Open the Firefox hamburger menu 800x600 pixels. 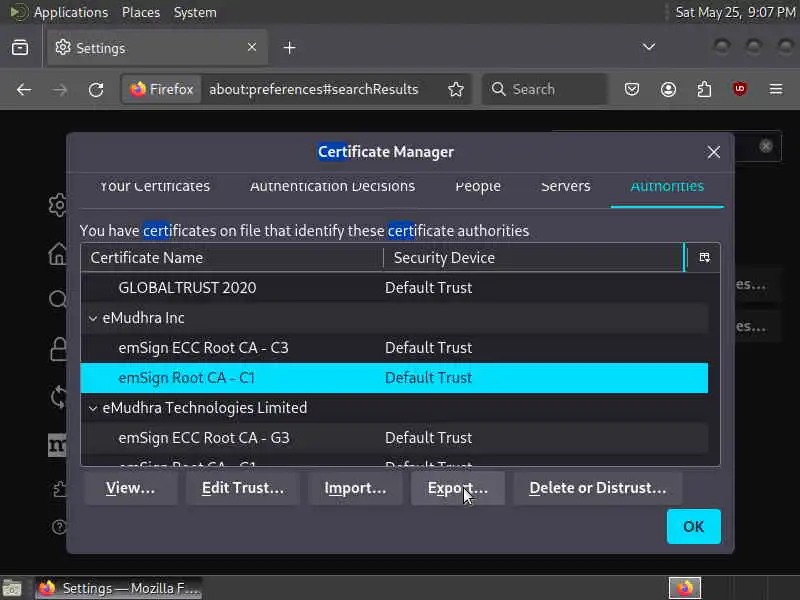click(x=776, y=89)
